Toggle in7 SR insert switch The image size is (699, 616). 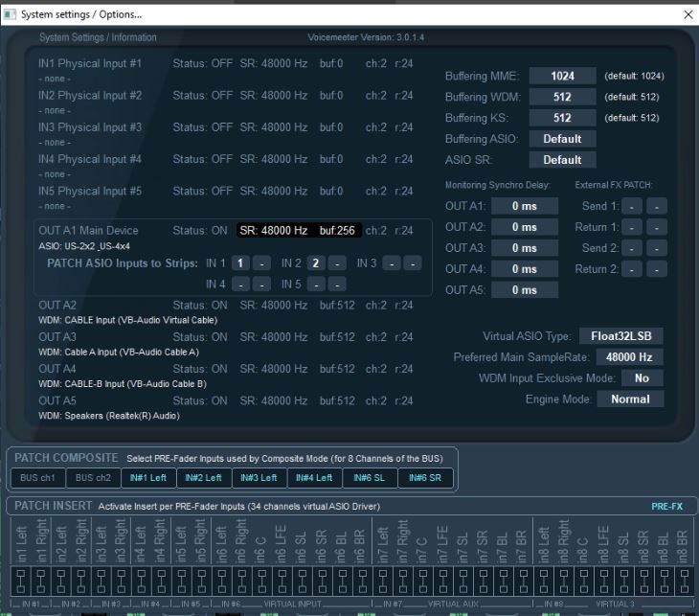click(484, 581)
